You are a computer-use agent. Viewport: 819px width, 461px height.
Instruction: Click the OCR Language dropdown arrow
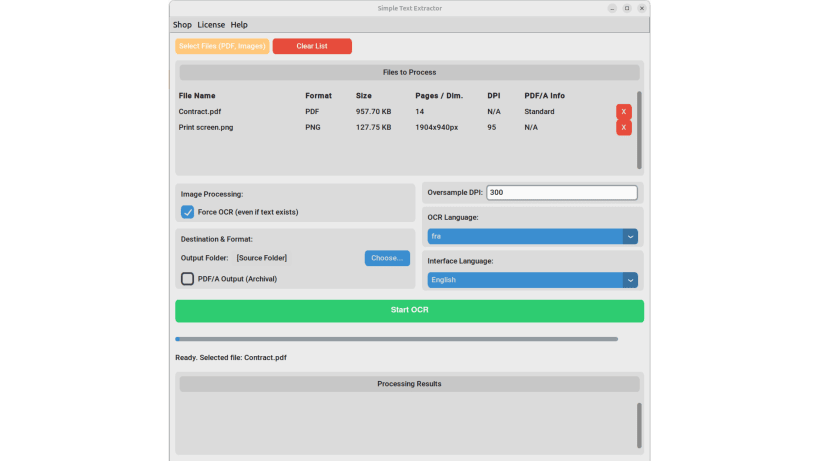click(x=630, y=236)
